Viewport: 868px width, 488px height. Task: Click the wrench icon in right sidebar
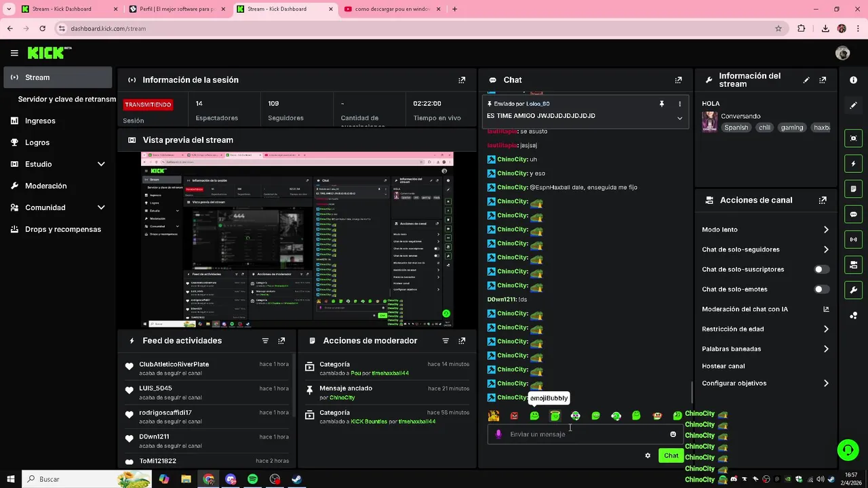click(853, 290)
